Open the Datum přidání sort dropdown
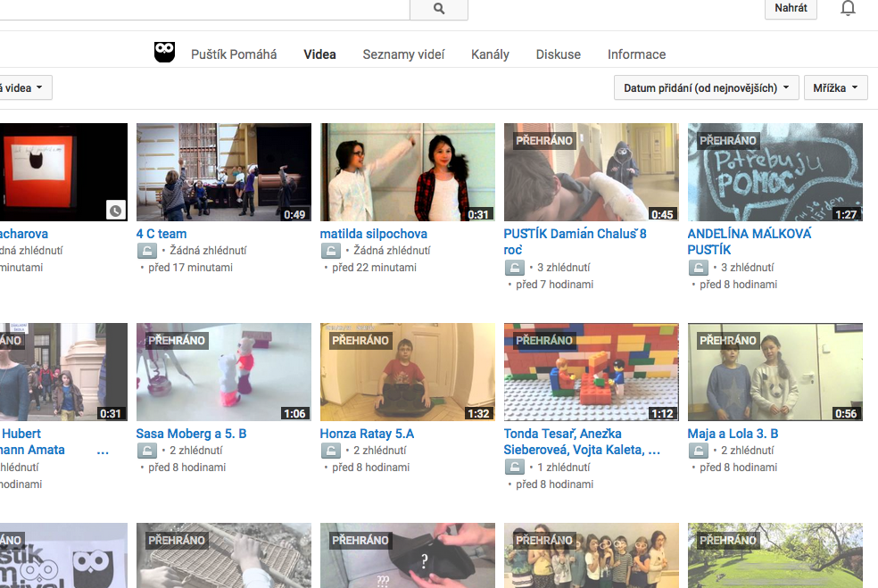Viewport: 878px width, 588px height. (706, 88)
